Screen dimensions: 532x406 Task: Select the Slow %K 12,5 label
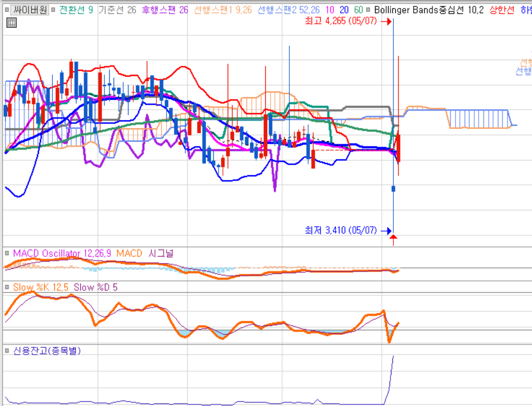tap(41, 288)
